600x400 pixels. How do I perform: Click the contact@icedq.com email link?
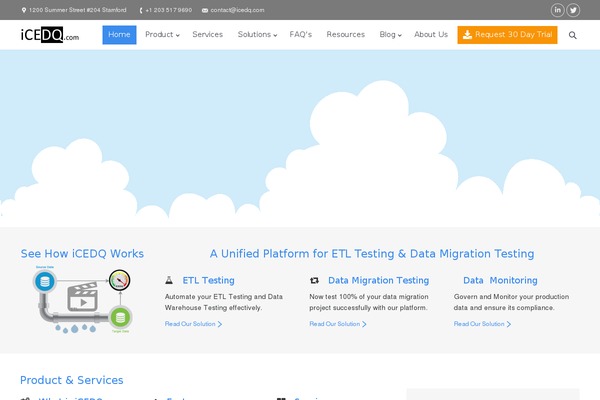(237, 10)
